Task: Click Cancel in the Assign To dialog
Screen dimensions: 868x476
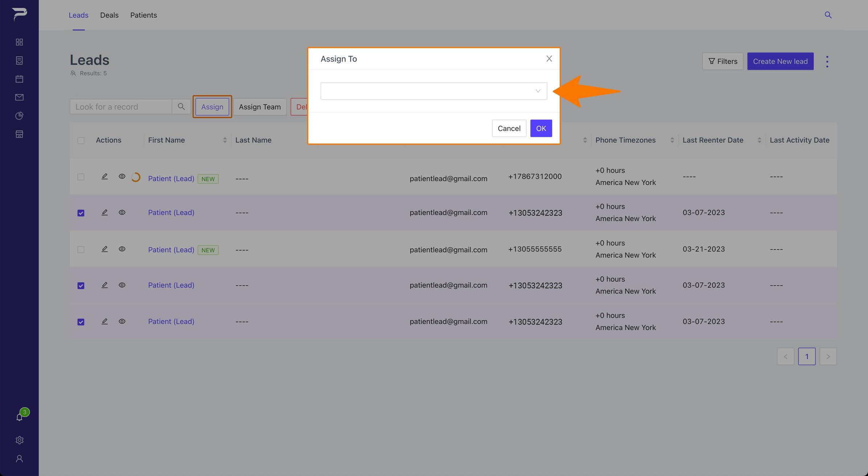Action: click(x=509, y=128)
